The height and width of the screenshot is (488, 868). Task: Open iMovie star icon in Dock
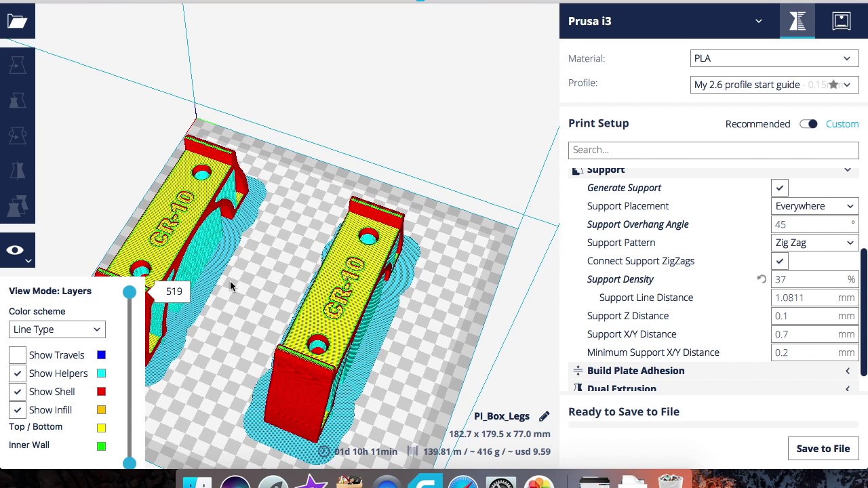(x=311, y=483)
